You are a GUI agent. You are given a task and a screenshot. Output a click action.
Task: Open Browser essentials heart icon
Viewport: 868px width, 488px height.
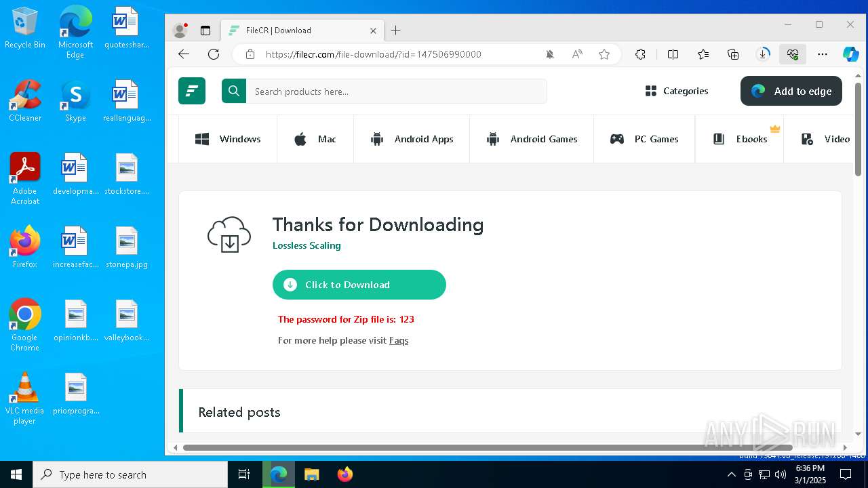click(x=793, y=54)
